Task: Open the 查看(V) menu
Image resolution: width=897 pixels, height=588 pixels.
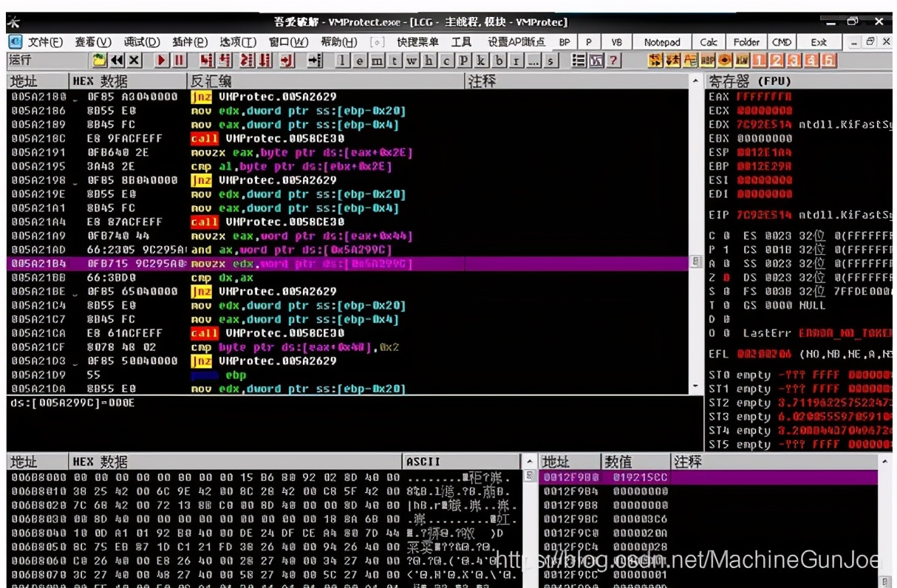Action: pyautogui.click(x=93, y=42)
